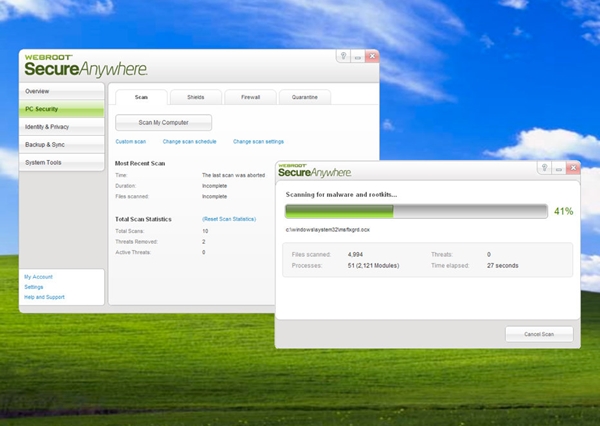Screen dimensions: 600x426
Task: Open System Tools in the sidebar
Action: (62, 162)
